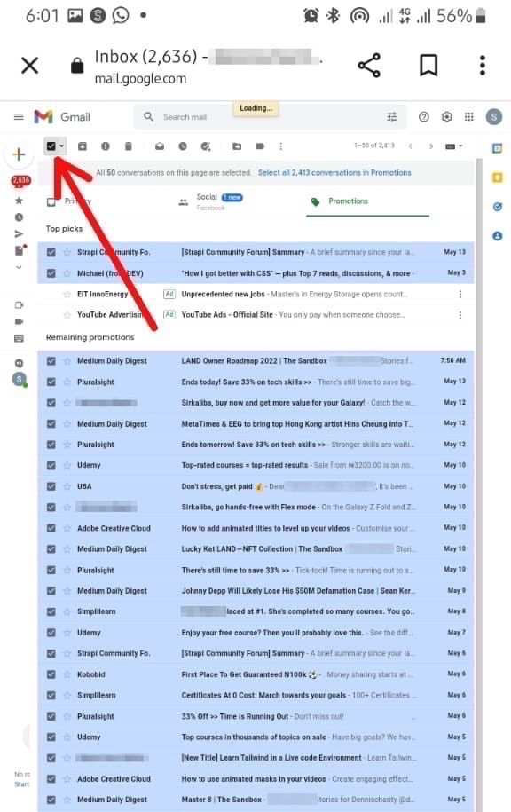Open Contacts side panel icon

point(498,236)
